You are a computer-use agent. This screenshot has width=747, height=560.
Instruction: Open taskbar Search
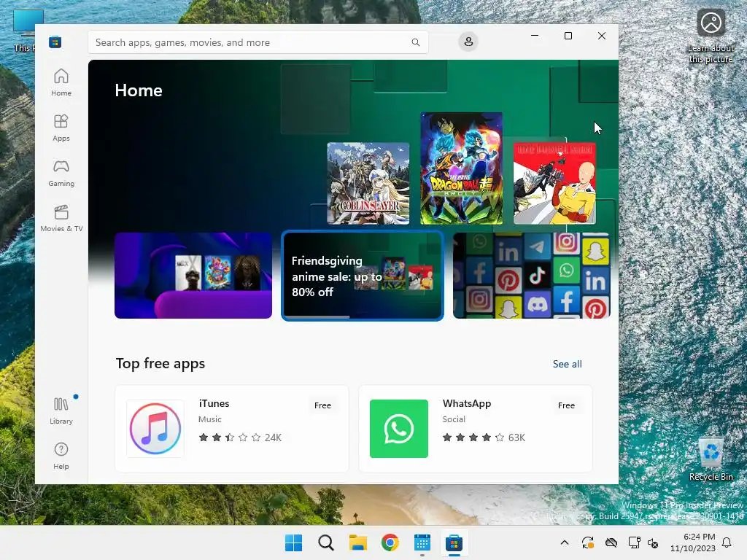coord(326,542)
